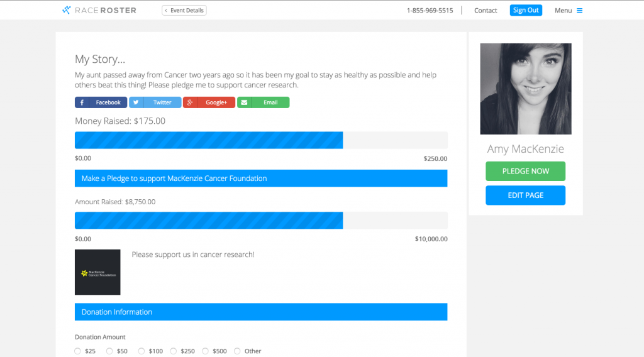The image size is (644, 357).
Task: Open the hamburger Menu icon
Action: point(579,11)
